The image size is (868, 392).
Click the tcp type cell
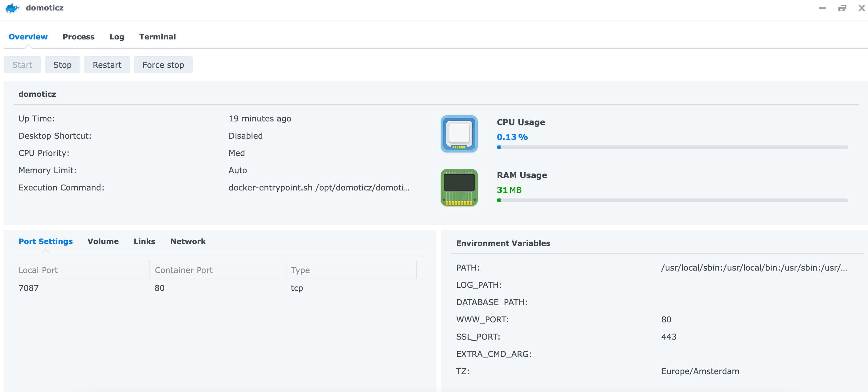click(x=297, y=288)
